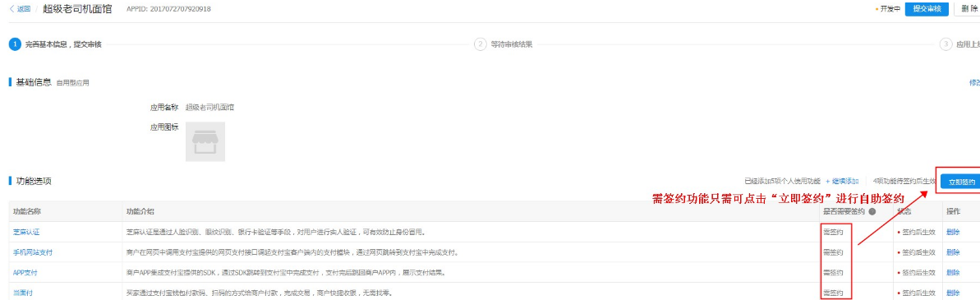Click the 功能选项 section heading

[x=33, y=182]
